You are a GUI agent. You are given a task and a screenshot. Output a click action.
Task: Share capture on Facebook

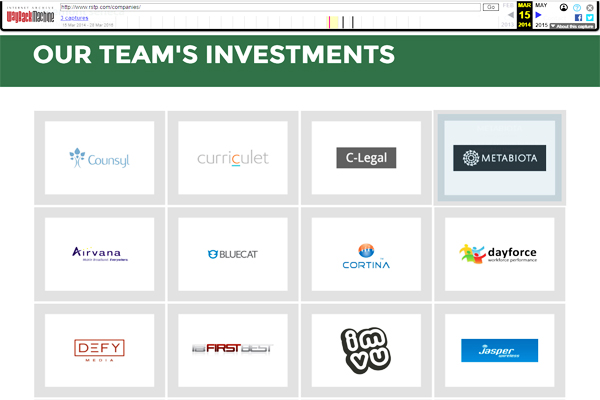pos(577,17)
